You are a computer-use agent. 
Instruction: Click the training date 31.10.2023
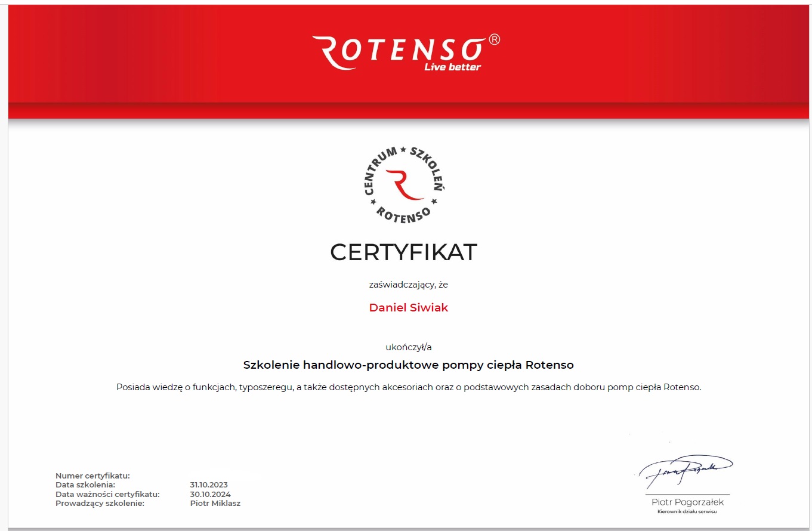[209, 485]
